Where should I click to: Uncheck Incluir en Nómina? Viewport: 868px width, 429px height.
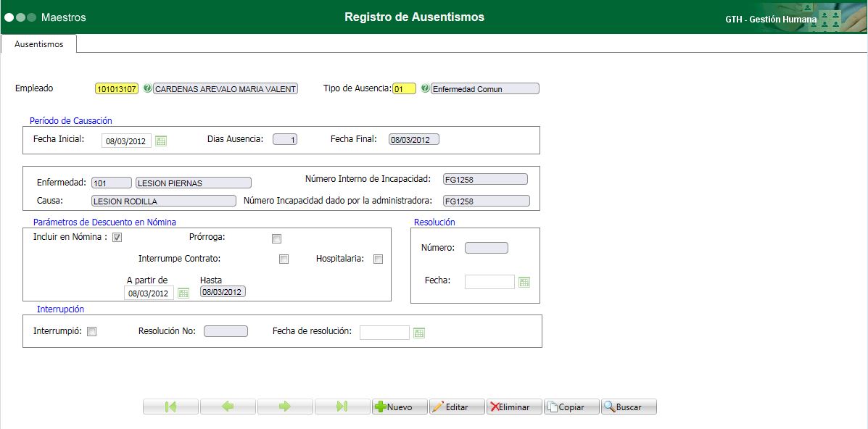tap(117, 237)
